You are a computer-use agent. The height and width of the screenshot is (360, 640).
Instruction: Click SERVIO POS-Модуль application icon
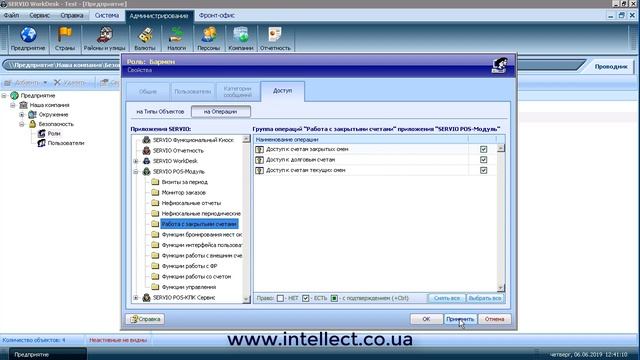(147, 171)
